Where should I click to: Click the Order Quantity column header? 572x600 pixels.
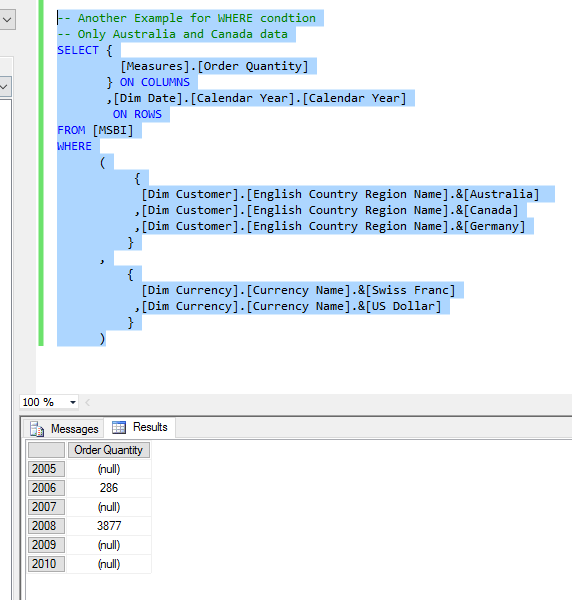point(109,450)
